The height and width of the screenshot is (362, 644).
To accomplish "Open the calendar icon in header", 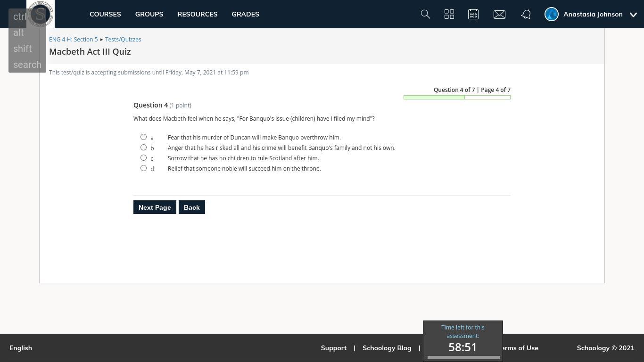I will (x=473, y=14).
